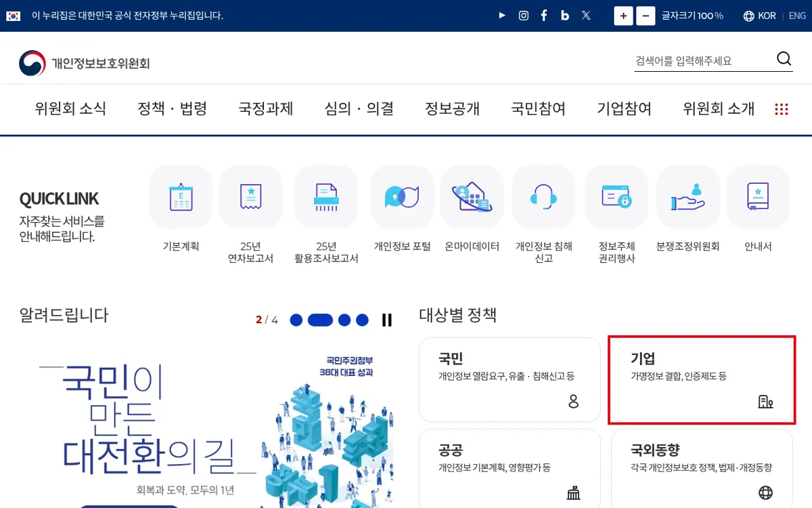Image resolution: width=812 pixels, height=508 pixels.
Task: Increase font size with plus button
Action: (623, 16)
